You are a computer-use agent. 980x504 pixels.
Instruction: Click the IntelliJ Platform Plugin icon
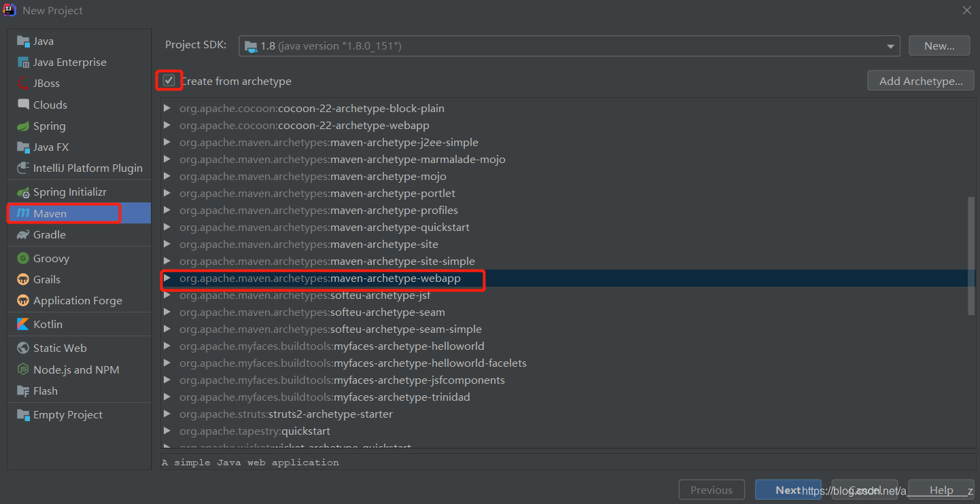[23, 168]
